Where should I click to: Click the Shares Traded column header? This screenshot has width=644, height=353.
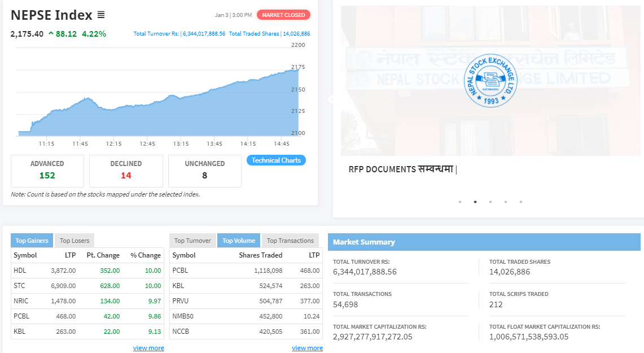261,255
